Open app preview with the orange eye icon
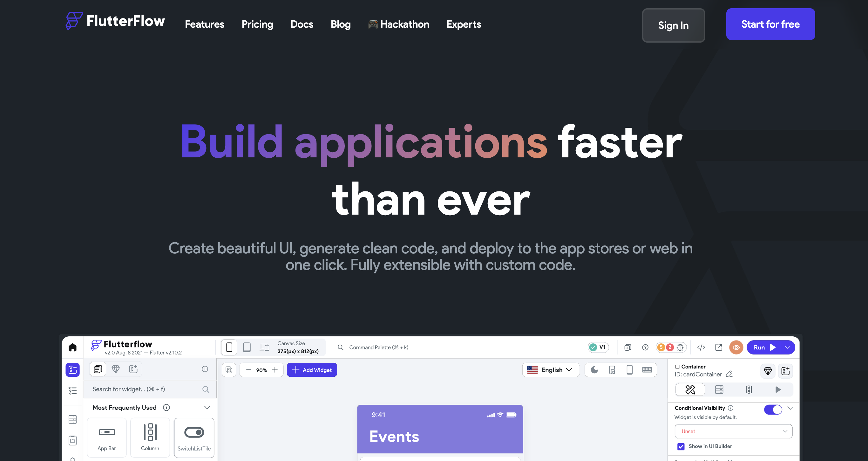868x461 pixels. pos(736,347)
